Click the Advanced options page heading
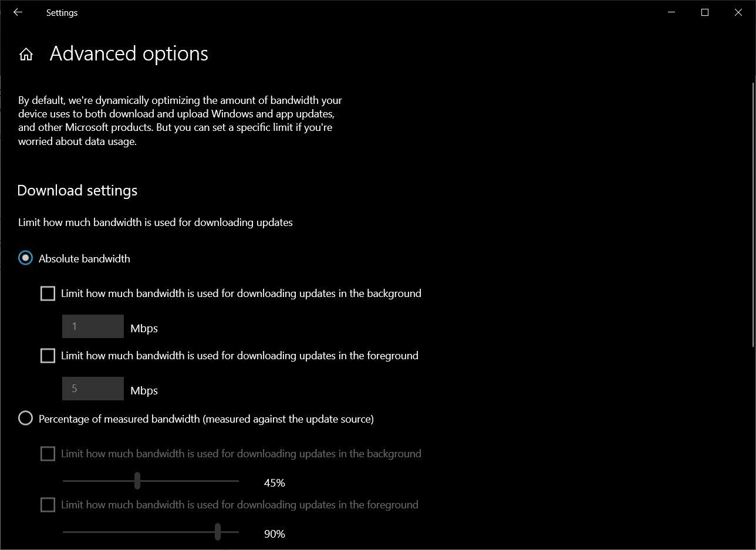 [129, 54]
